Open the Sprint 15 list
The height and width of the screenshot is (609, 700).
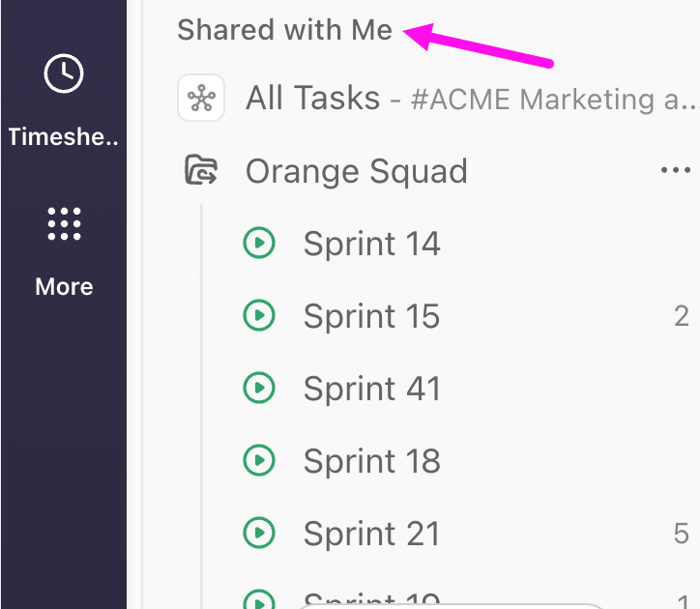[371, 316]
